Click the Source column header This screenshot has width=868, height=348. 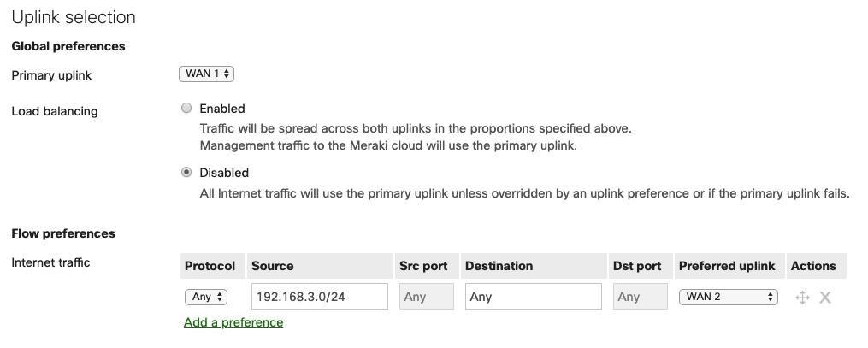coord(272,266)
